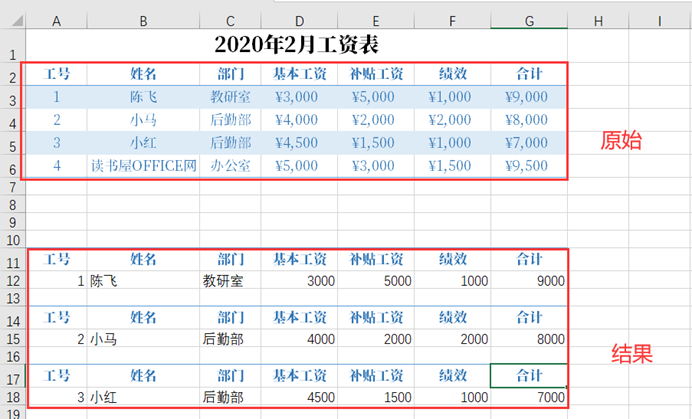Screen dimensions: 692x419
Task: Click 小马 cell in row 4
Action: click(x=143, y=120)
